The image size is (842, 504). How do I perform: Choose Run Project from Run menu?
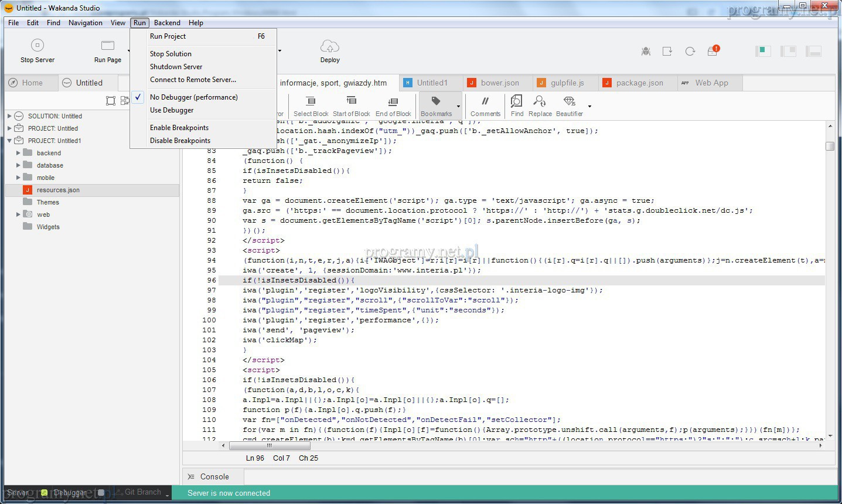point(168,36)
